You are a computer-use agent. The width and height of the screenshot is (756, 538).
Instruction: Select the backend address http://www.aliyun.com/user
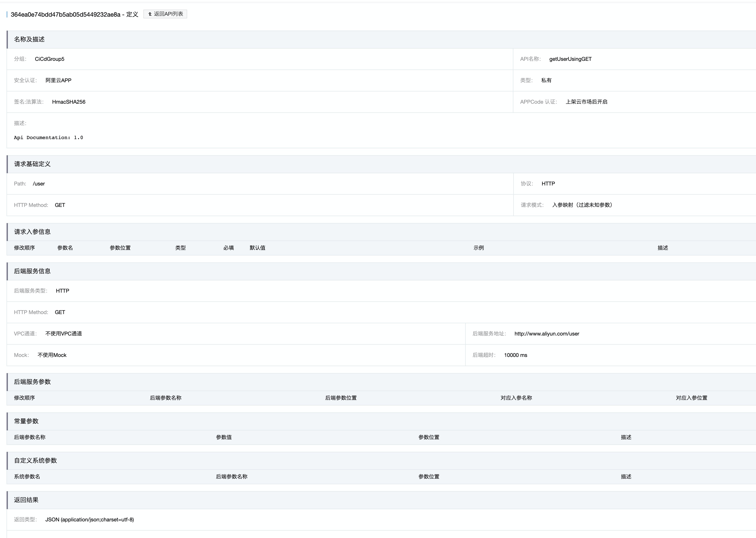tap(547, 334)
